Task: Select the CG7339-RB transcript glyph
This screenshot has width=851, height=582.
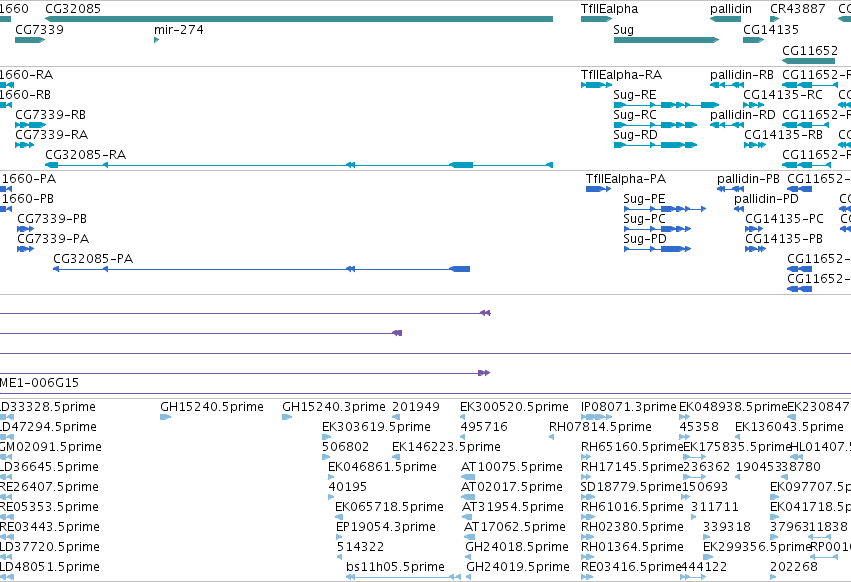Action: 30,125
